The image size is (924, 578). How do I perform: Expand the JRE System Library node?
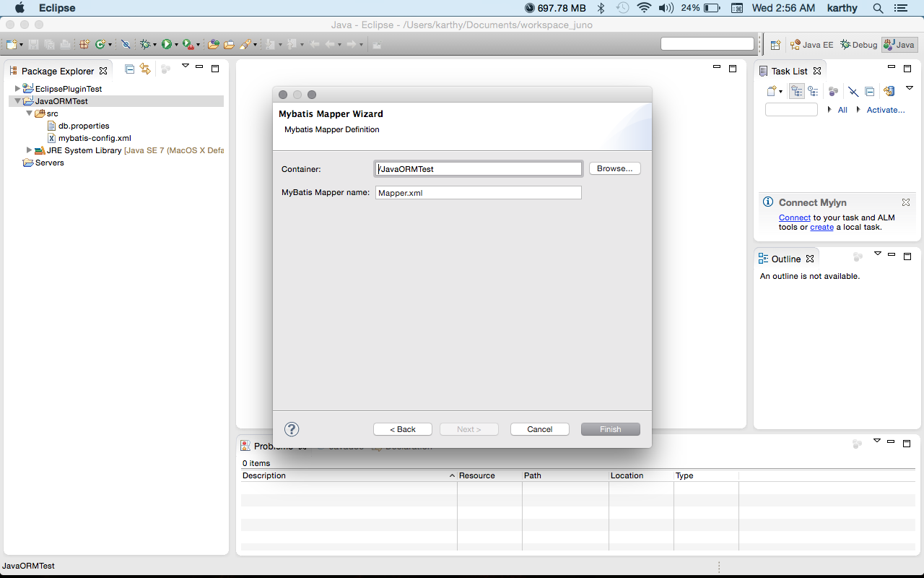click(29, 150)
